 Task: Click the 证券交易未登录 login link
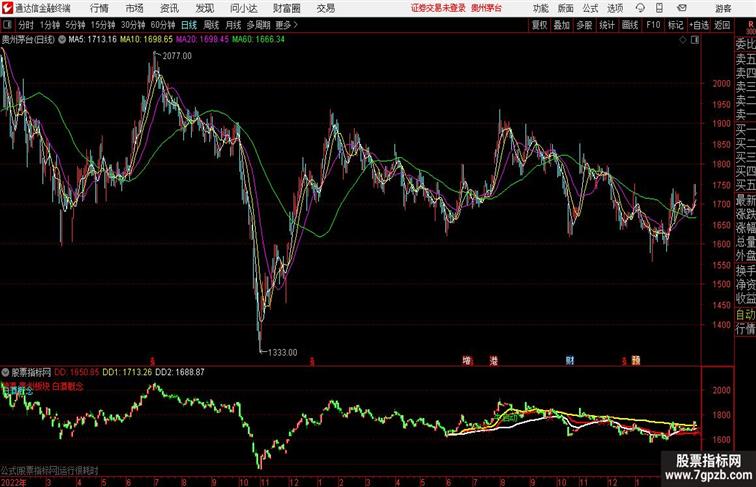click(x=438, y=8)
